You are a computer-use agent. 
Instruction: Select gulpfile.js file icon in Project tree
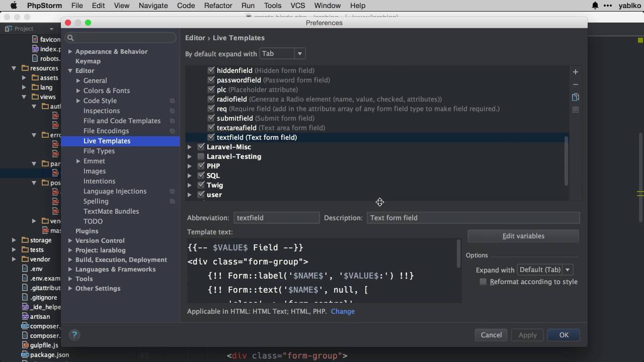[x=25, y=345]
